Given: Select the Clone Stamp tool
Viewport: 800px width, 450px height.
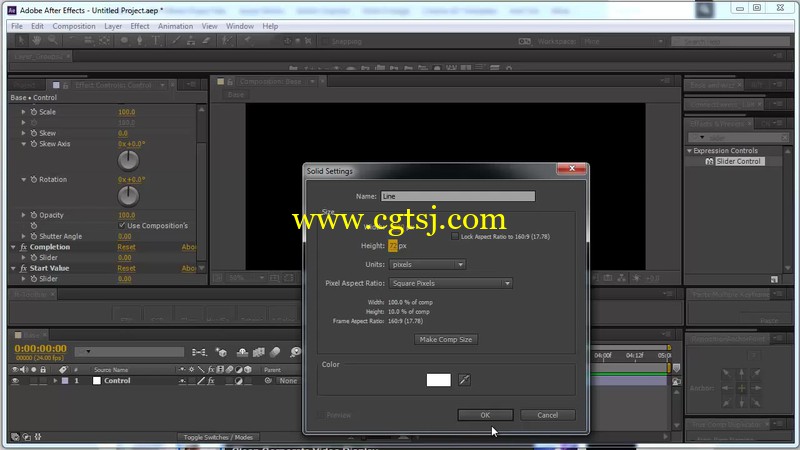Looking at the screenshot, I should [191, 40].
